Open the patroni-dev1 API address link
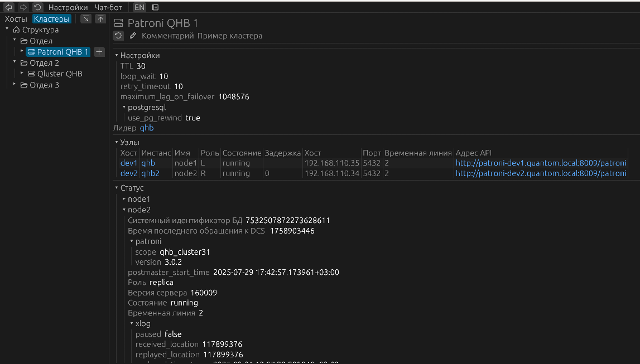 [541, 163]
